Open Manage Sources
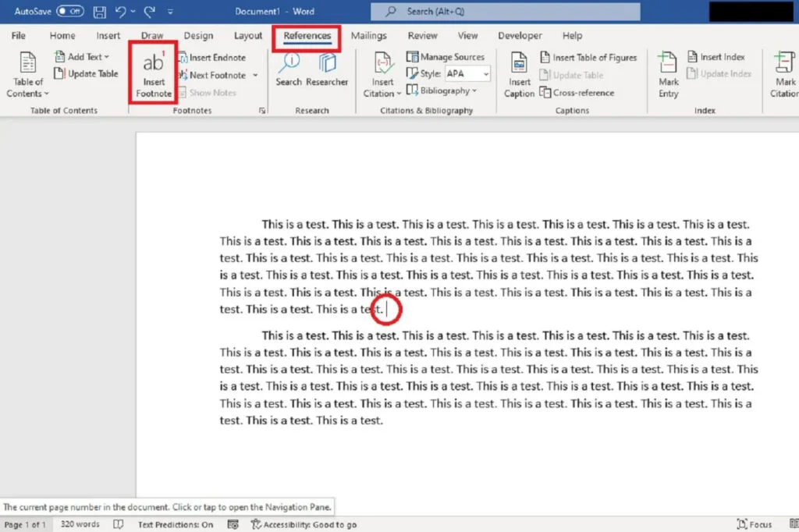The width and height of the screenshot is (799, 532). 447,56
